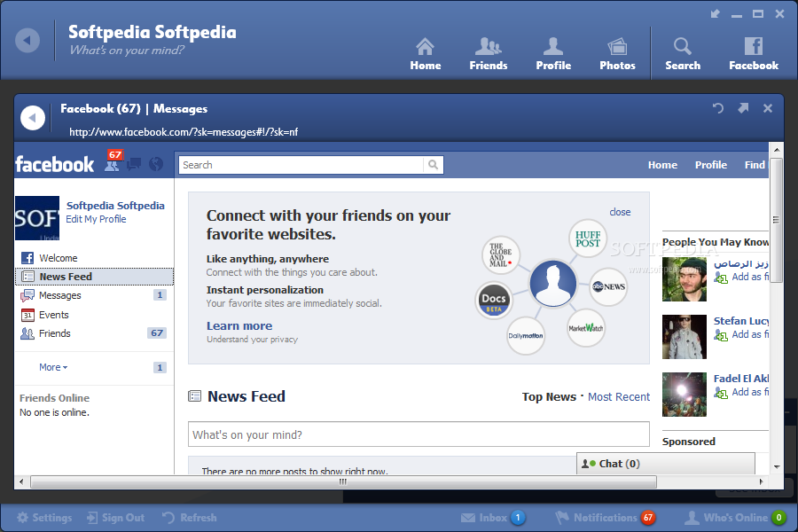Open the Search magnifier toolbar icon
The width and height of the screenshot is (798, 532).
[x=683, y=54]
